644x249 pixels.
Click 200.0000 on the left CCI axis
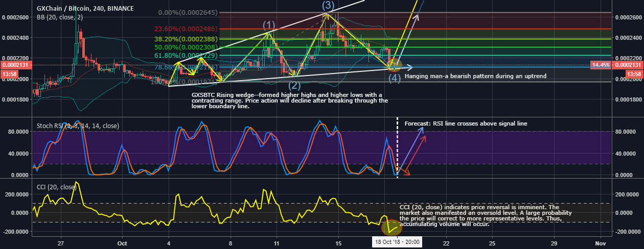(17, 194)
